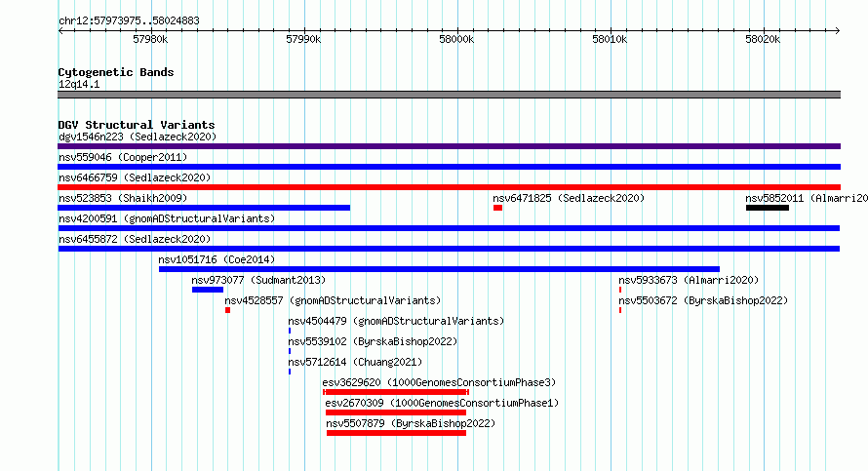Click the blue nsv6455872 feature bar
The height and width of the screenshot is (471, 868).
tap(449, 249)
